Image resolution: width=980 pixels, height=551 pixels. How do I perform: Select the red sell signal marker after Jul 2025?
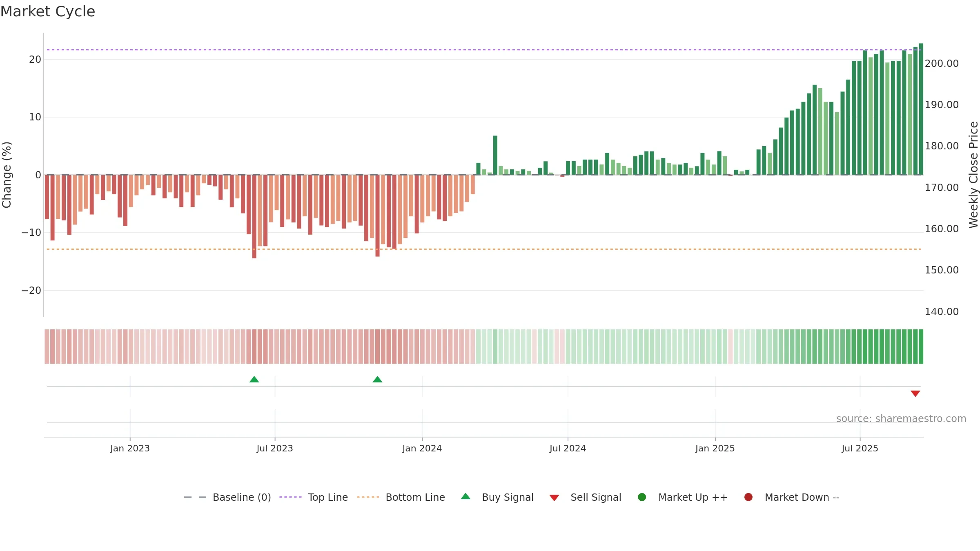(x=915, y=393)
